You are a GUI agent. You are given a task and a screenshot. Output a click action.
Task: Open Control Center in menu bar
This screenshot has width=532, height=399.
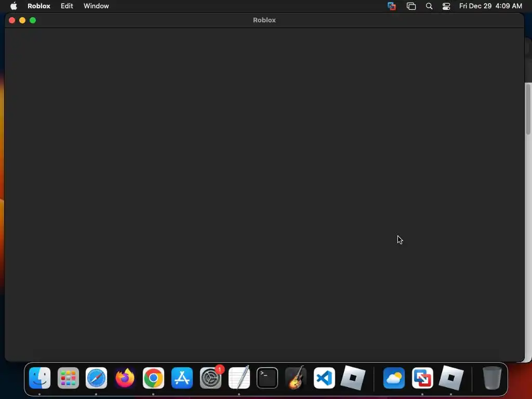446,6
